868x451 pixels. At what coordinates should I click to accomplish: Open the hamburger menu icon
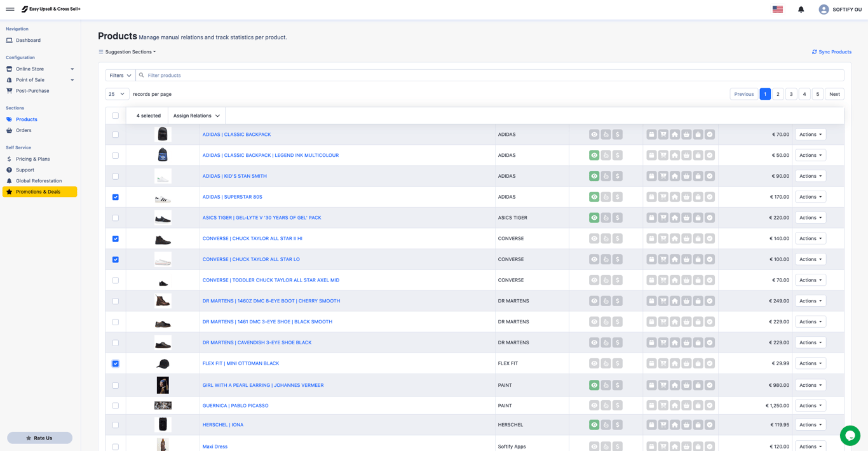coord(10,10)
